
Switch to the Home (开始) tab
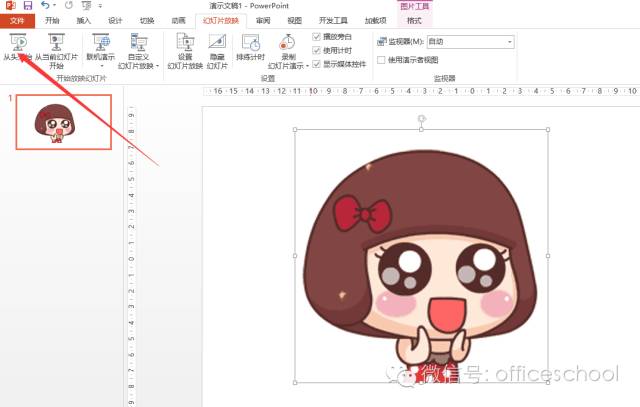(52, 21)
